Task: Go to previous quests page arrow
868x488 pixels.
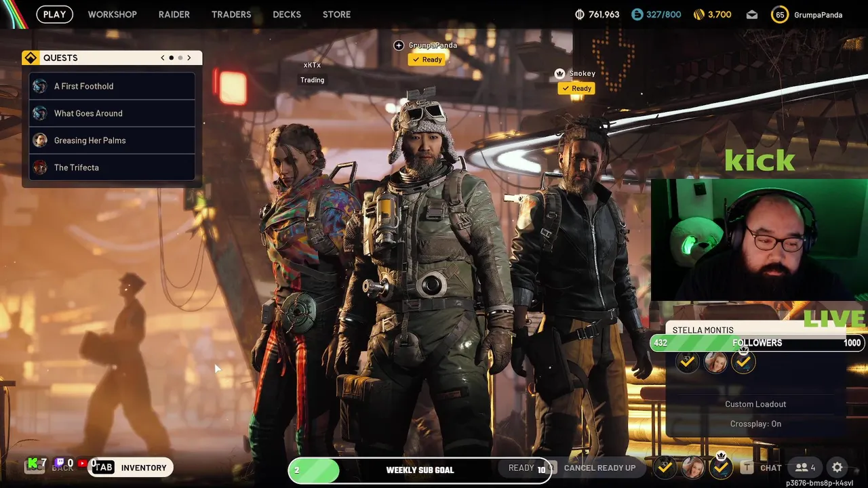Action: 163,58
